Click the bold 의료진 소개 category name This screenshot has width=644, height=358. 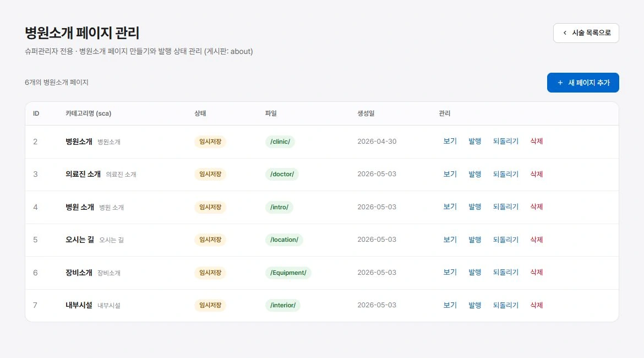(83, 174)
